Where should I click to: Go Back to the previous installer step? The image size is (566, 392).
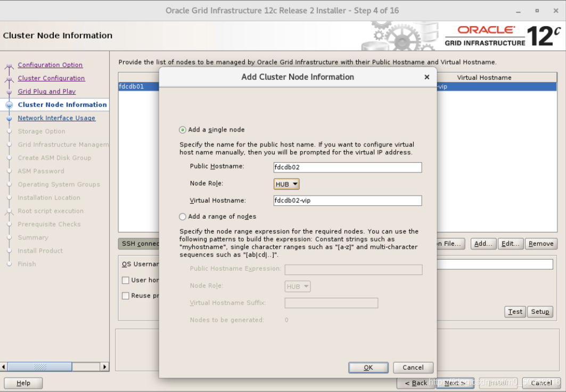click(416, 383)
